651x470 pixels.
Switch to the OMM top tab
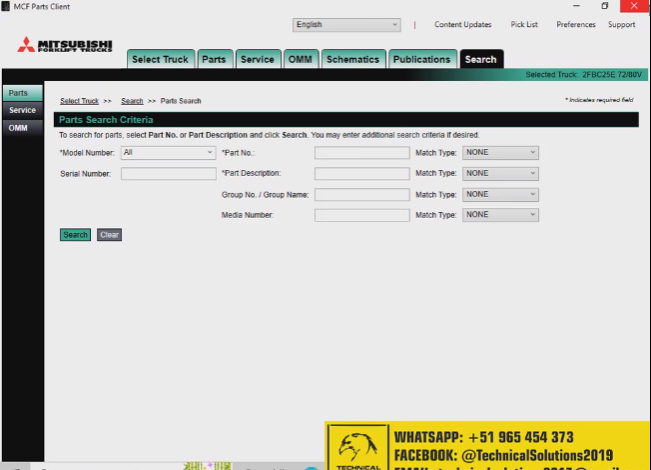[300, 59]
